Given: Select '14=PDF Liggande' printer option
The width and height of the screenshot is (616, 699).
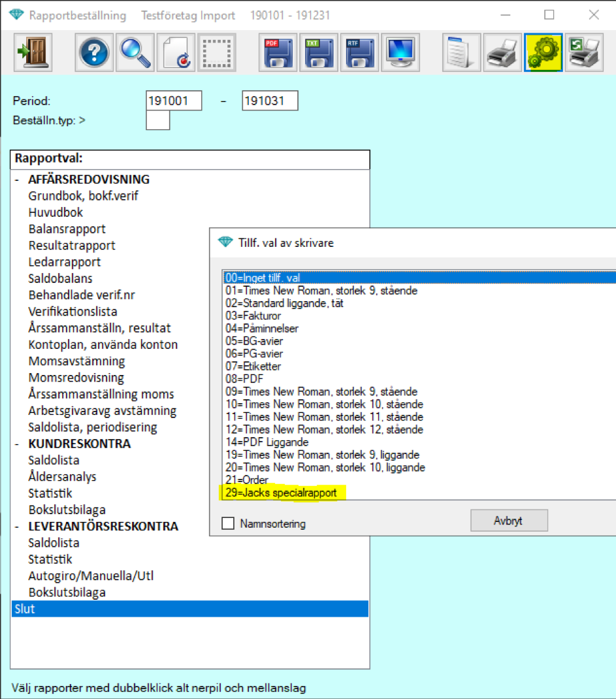Looking at the screenshot, I should tap(267, 442).
